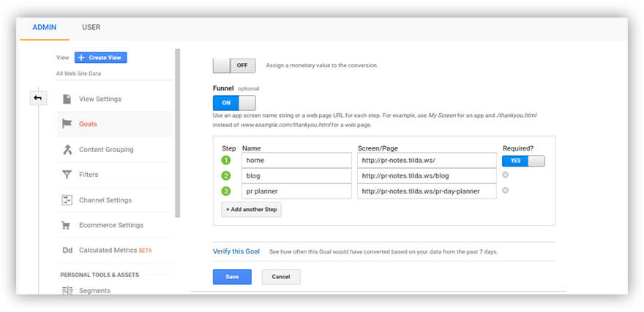Open the ADMIN tab

point(45,28)
